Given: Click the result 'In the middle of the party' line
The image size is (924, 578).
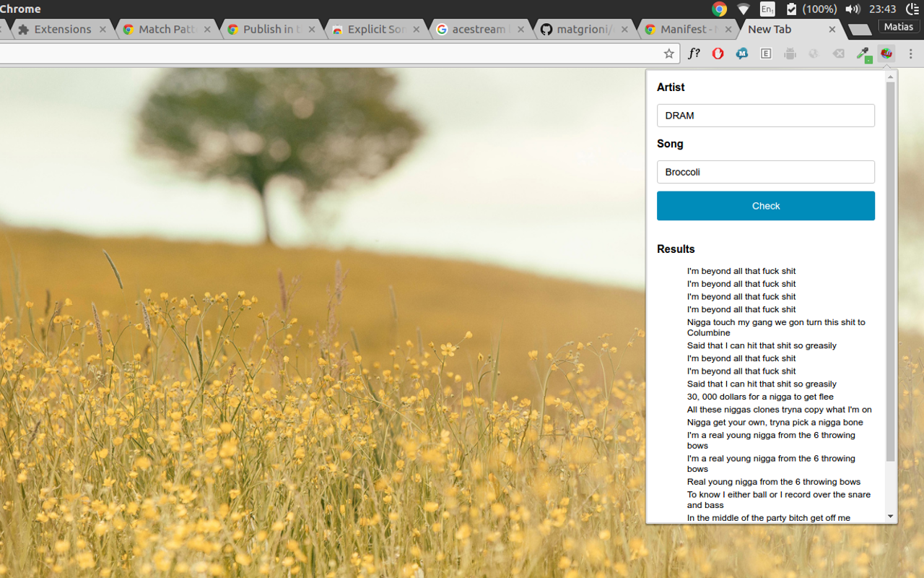Looking at the screenshot, I should (769, 518).
